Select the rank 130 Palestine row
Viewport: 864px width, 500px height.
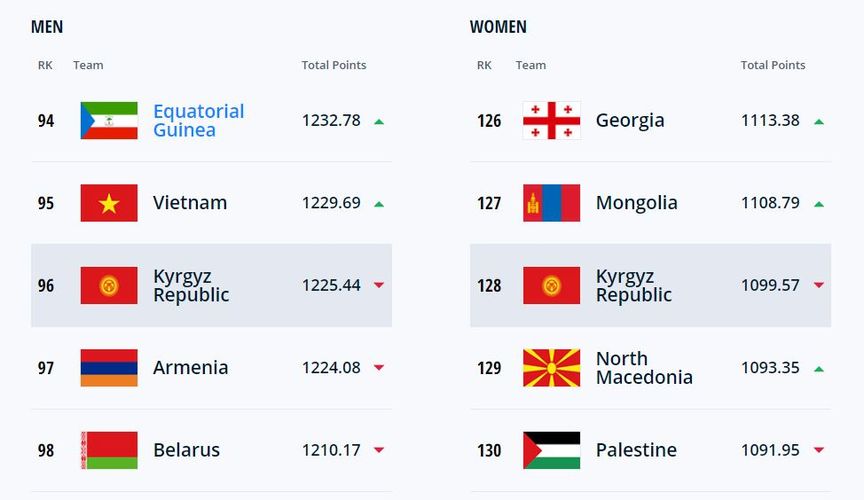click(x=650, y=450)
